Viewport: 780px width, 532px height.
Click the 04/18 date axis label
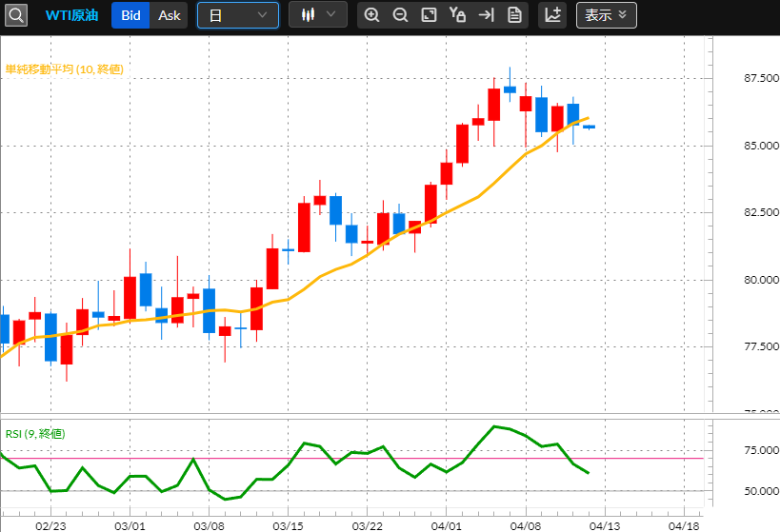(x=684, y=526)
